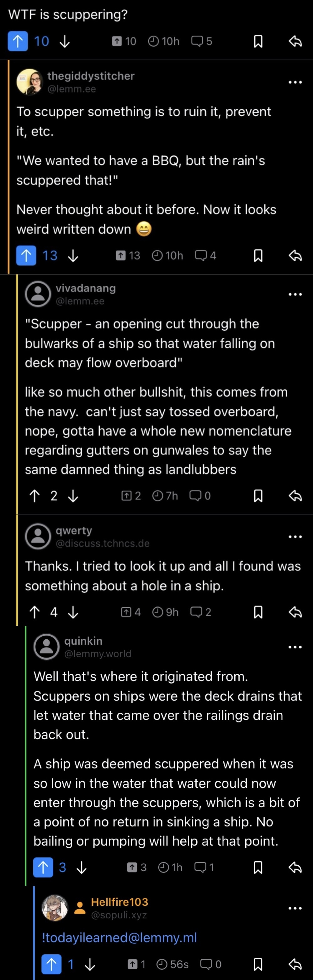View Hellfire103's profile
The width and height of the screenshot is (313, 980).
pyautogui.click(x=119, y=902)
